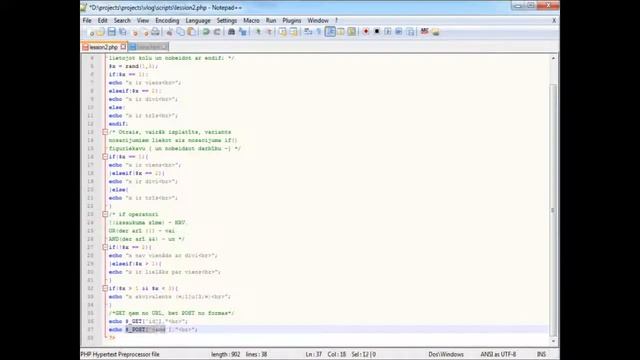The width and height of the screenshot is (640, 360).
Task: Open the Window menu
Action: [318, 20]
